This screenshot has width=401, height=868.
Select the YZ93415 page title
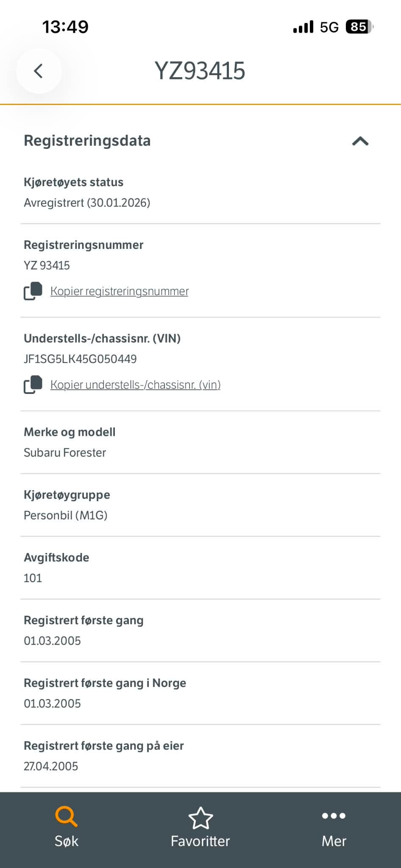click(200, 71)
